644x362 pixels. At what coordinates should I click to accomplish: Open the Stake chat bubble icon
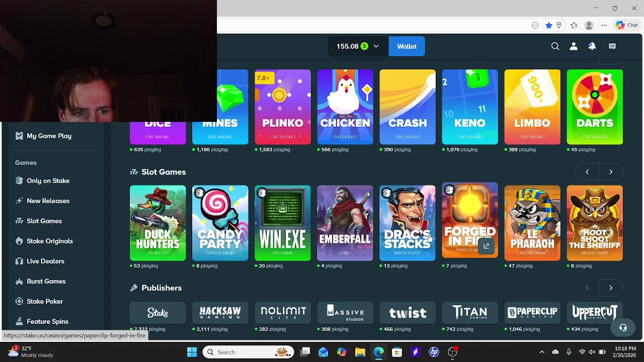coord(612,46)
